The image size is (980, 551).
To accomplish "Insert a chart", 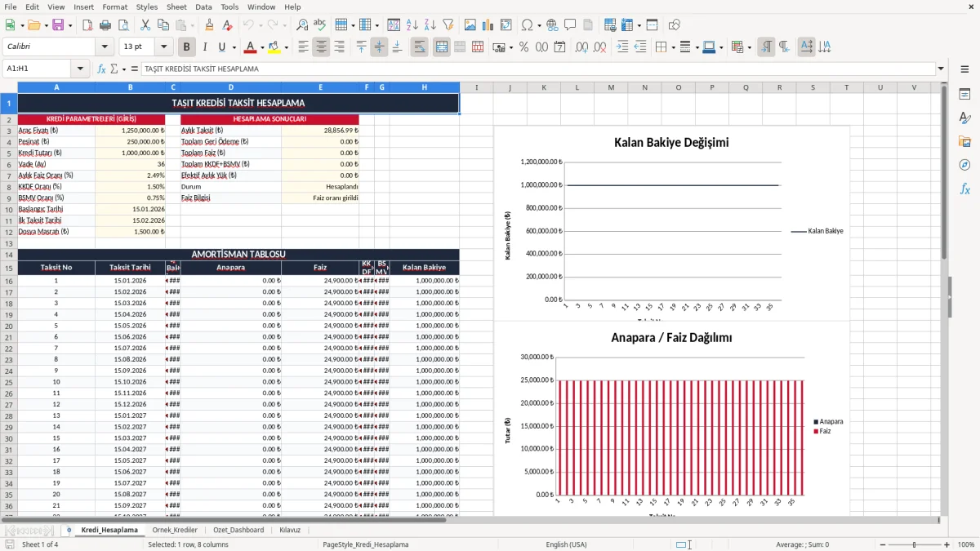I will 488,25.
